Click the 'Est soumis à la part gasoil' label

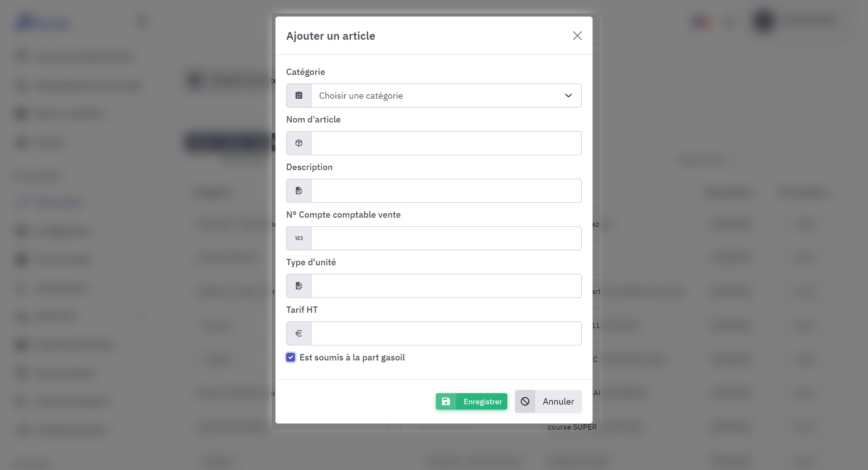tap(352, 357)
